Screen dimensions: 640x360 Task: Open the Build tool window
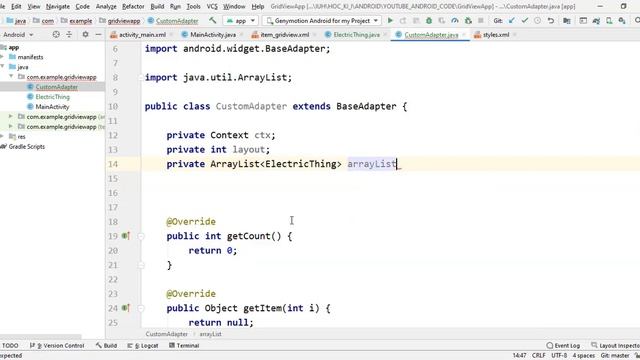tap(107, 345)
